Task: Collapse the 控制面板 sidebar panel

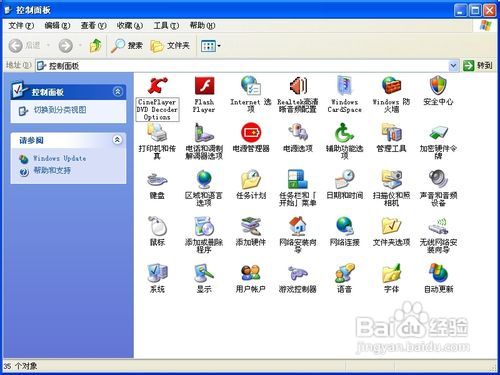Action: (117, 91)
